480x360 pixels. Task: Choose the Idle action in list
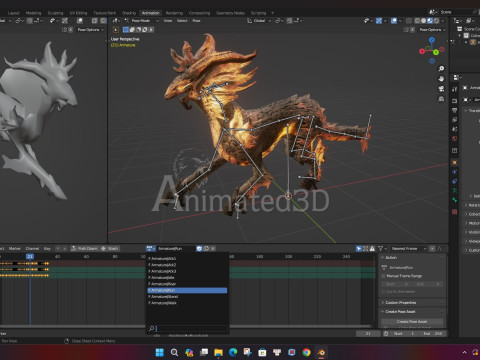(187, 278)
